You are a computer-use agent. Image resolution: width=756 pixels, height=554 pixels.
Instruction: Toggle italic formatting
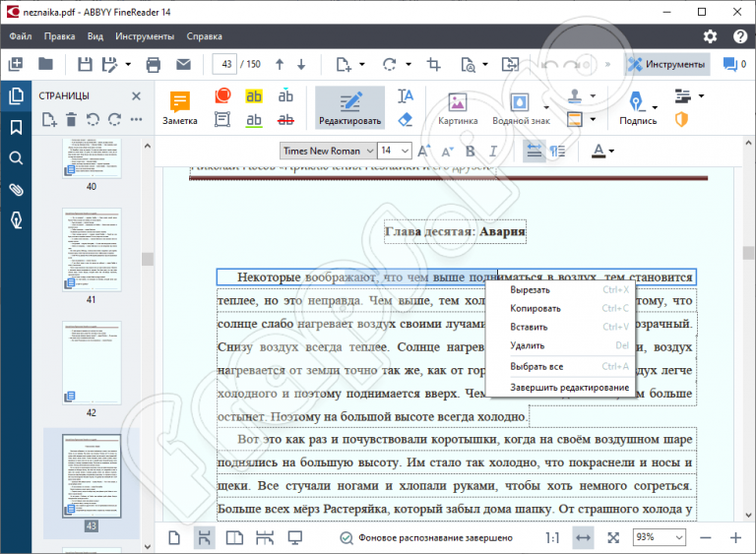click(493, 152)
